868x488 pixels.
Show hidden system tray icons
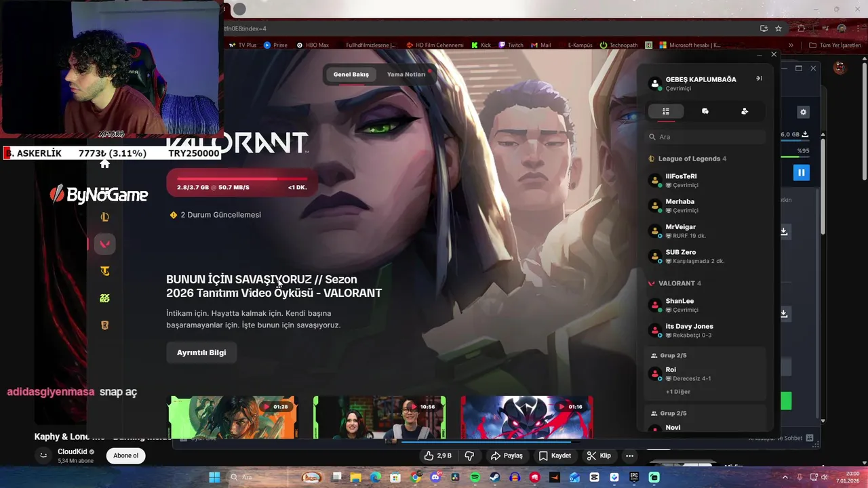785,477
